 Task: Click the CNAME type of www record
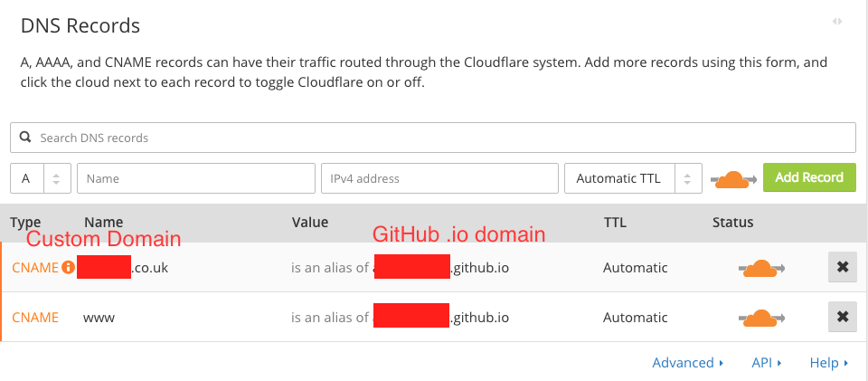click(35, 318)
